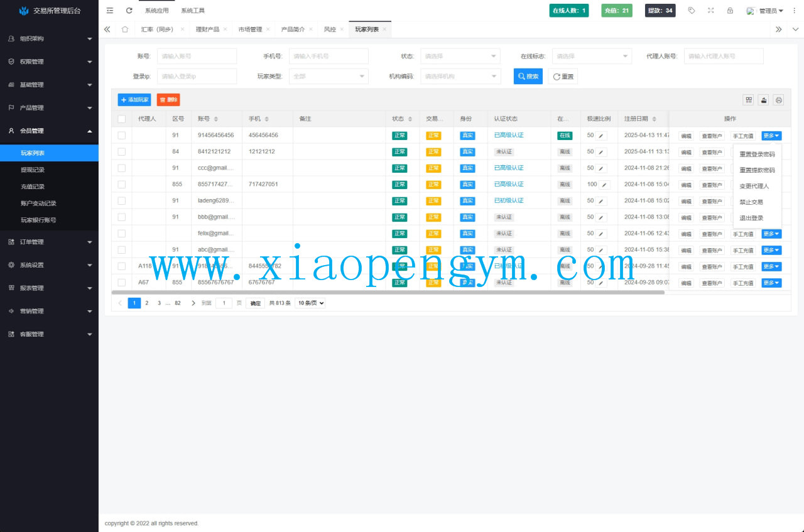Close the 汇率（同步） tab

182,29
